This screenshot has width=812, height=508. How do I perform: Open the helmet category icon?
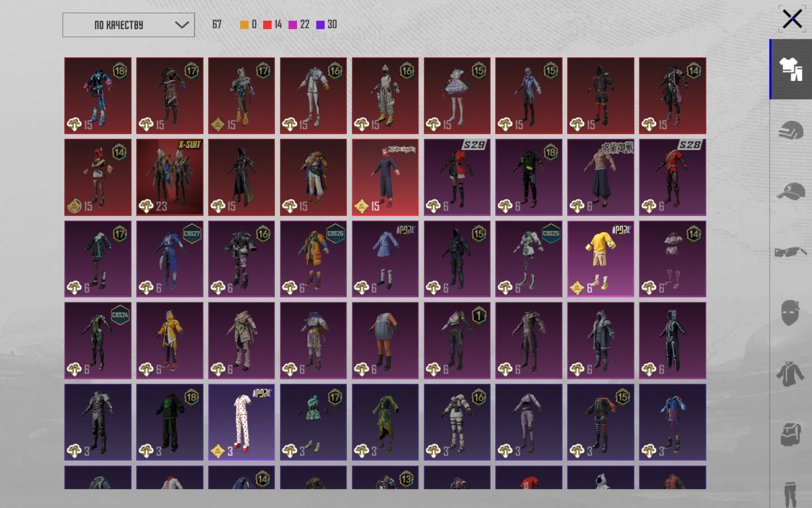[791, 130]
